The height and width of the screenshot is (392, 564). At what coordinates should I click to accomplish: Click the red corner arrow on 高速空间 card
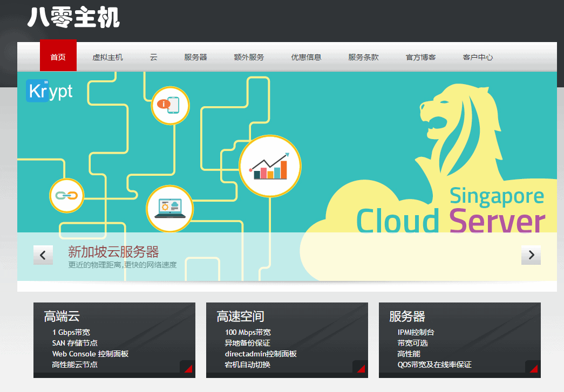pyautogui.click(x=361, y=368)
